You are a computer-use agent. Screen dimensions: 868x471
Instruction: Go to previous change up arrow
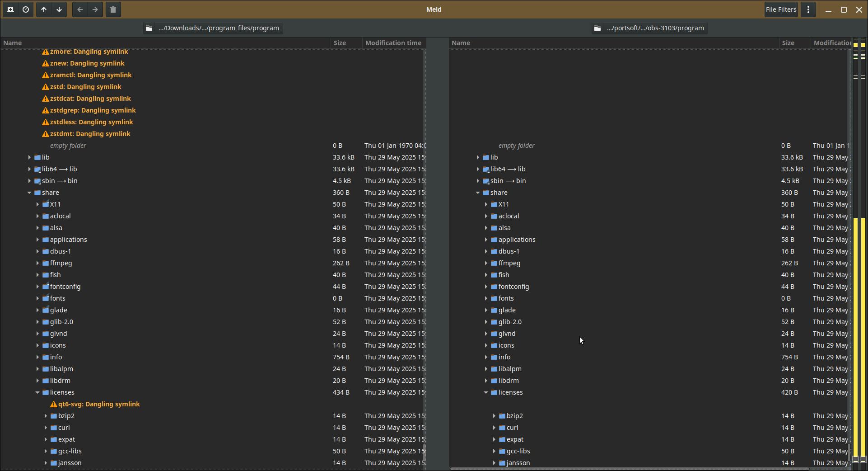44,9
